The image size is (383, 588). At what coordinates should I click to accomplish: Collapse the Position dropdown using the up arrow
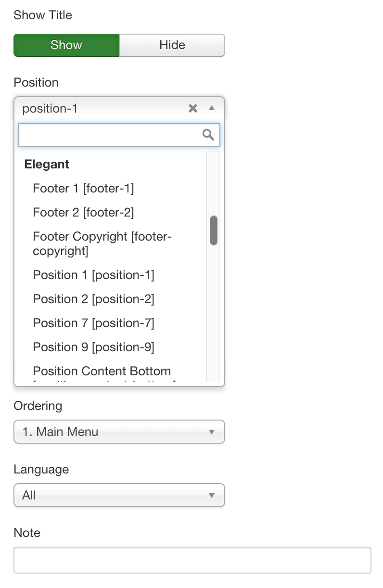pyautogui.click(x=212, y=108)
